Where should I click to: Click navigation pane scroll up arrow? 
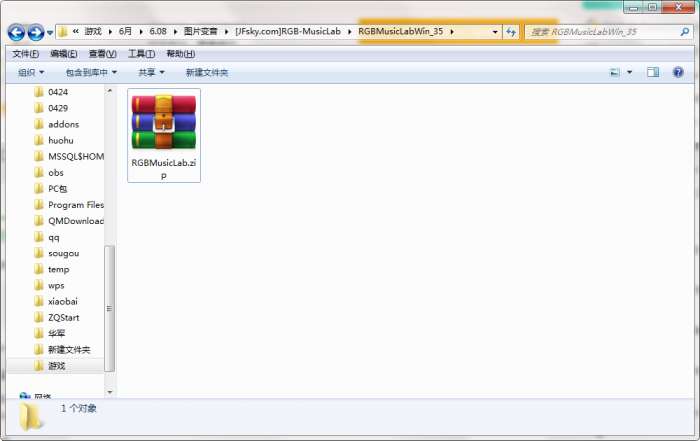[109, 91]
